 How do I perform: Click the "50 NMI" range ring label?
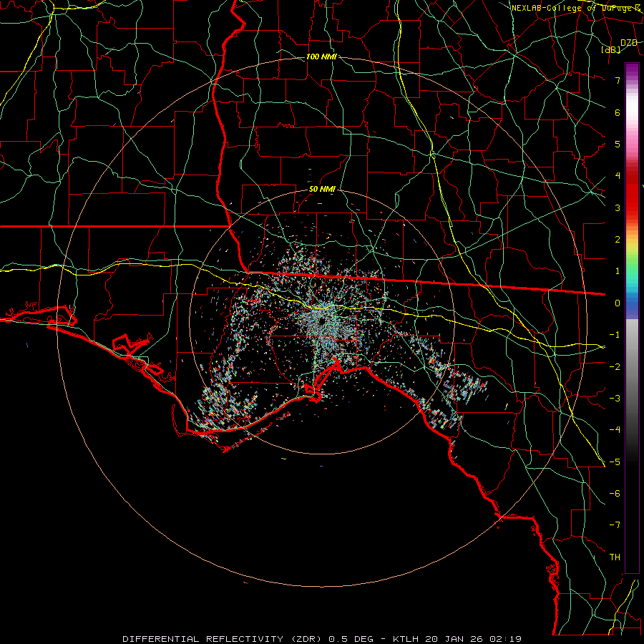pos(322,190)
